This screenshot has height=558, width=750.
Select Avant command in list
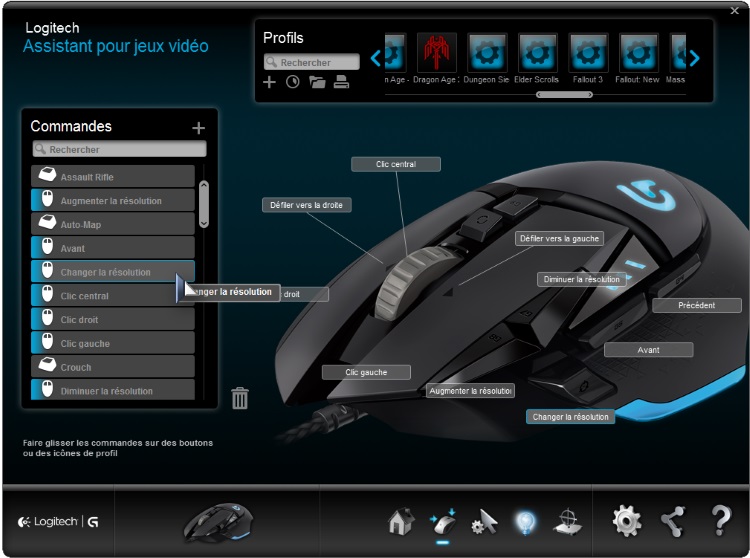(x=113, y=248)
